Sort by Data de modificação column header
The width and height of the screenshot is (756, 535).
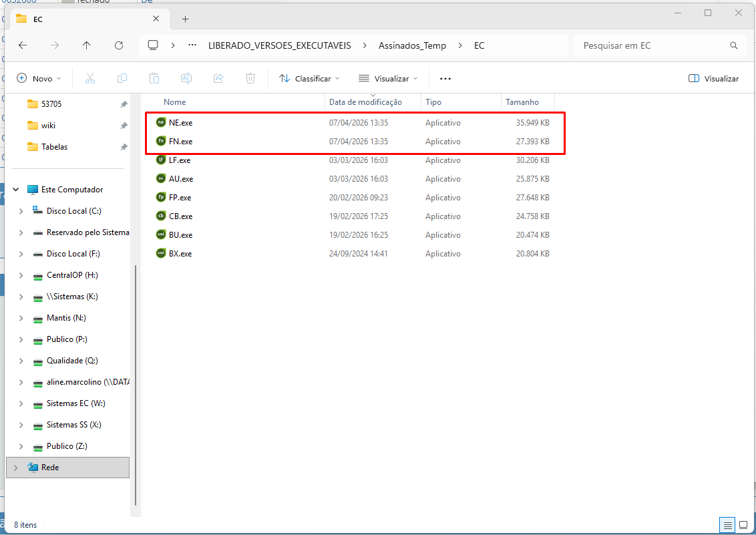click(x=365, y=102)
